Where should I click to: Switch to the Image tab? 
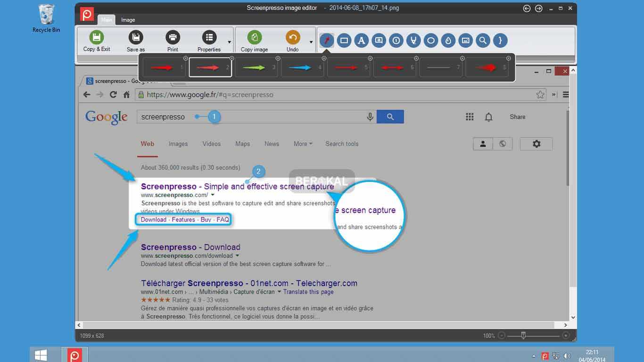pos(128,20)
